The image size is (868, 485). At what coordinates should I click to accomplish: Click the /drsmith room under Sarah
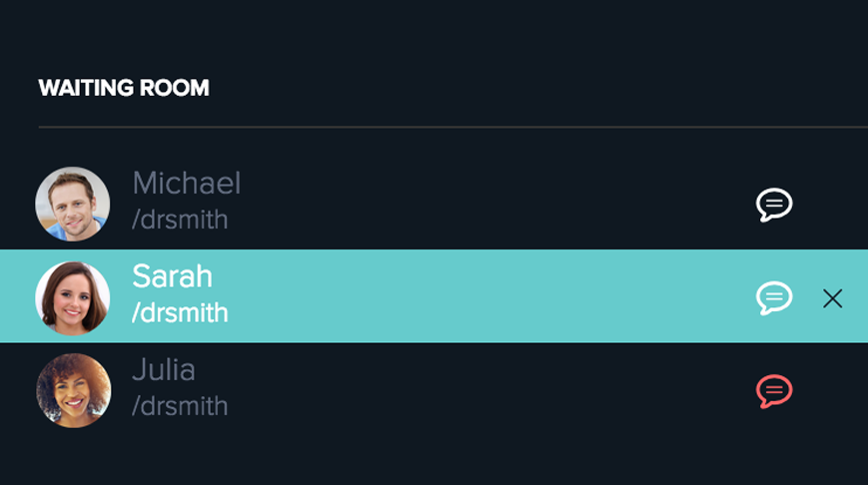[x=180, y=313]
